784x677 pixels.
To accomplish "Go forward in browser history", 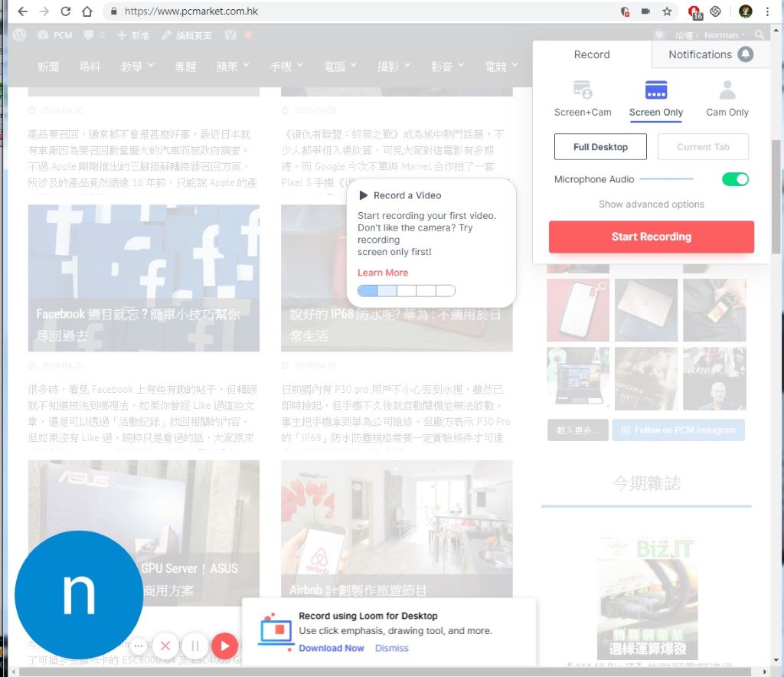I will point(44,11).
